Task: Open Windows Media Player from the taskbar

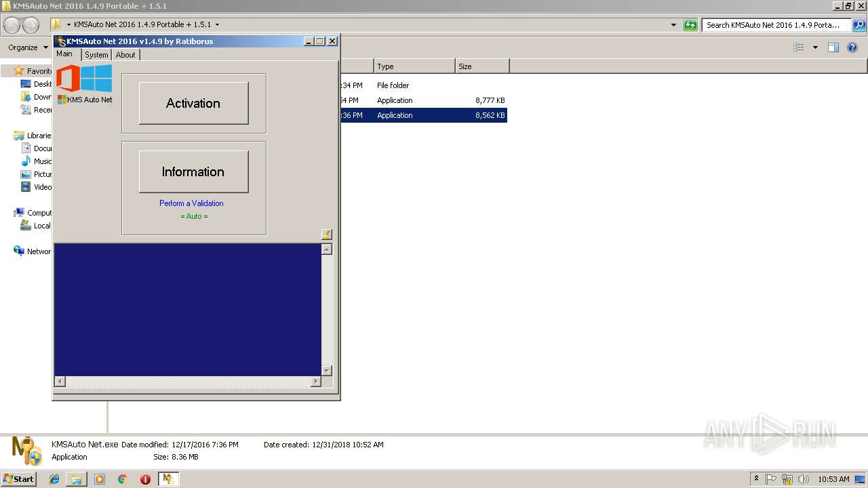Action: point(100,479)
